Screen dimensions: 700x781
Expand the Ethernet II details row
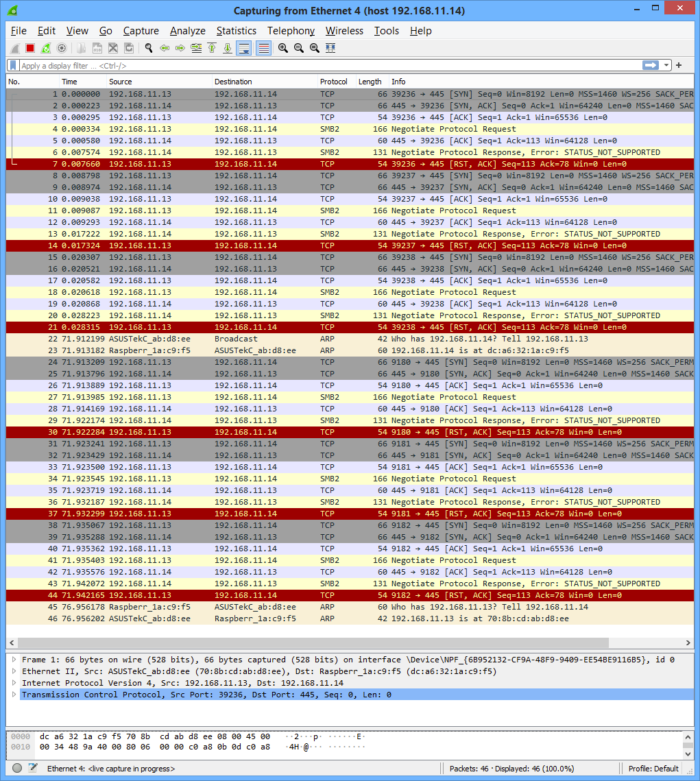14,671
